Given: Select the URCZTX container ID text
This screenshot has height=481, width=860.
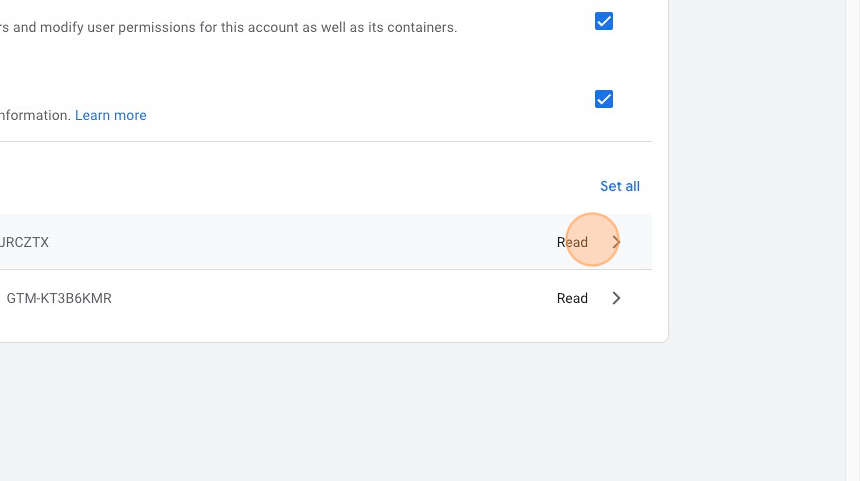Looking at the screenshot, I should [x=25, y=242].
